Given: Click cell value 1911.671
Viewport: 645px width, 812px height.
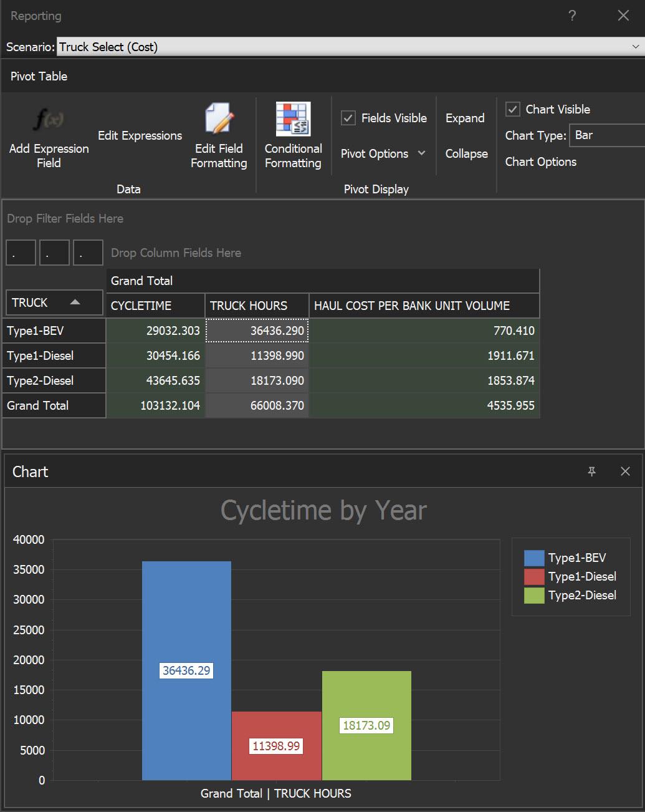Looking at the screenshot, I should tap(424, 355).
